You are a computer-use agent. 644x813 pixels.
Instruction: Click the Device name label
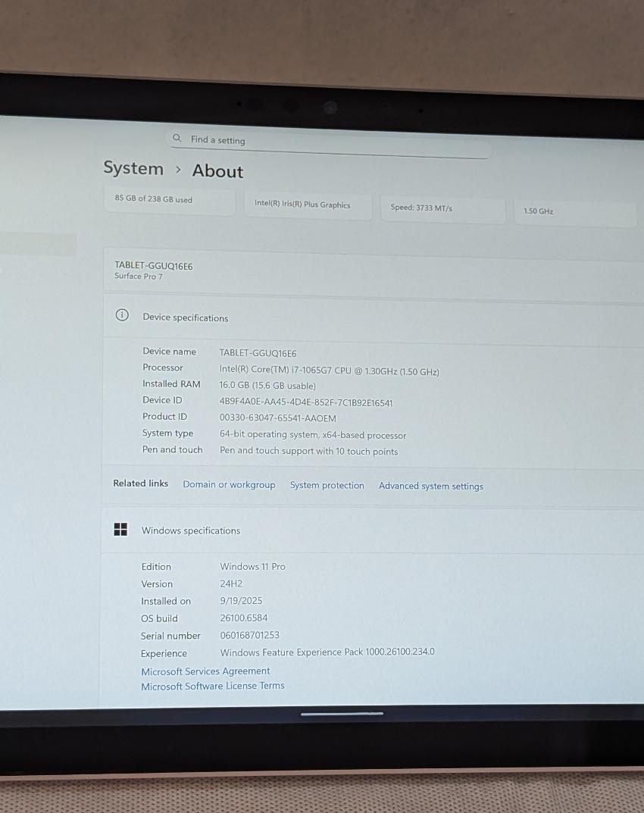[x=169, y=352]
